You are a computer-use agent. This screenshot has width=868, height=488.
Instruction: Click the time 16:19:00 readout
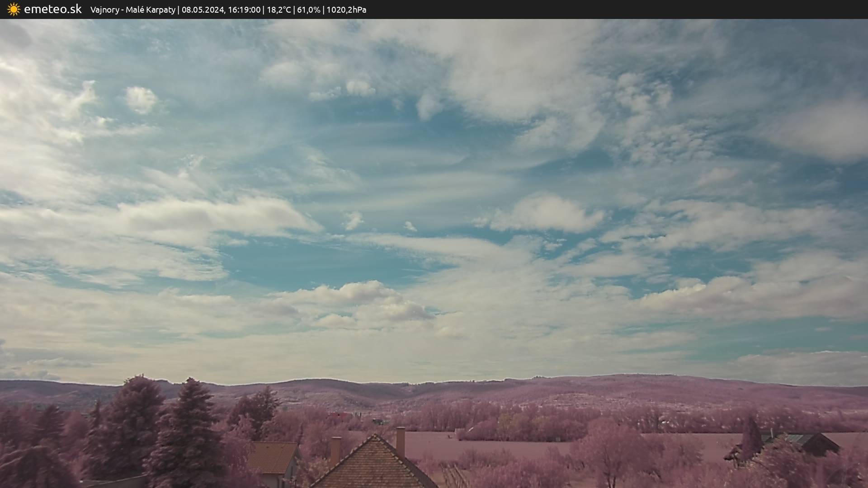[244, 9]
